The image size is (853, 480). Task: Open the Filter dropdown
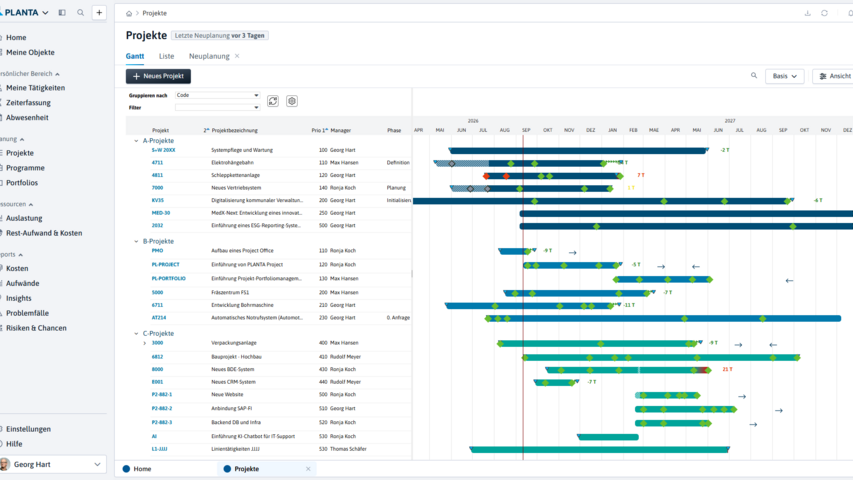217,108
